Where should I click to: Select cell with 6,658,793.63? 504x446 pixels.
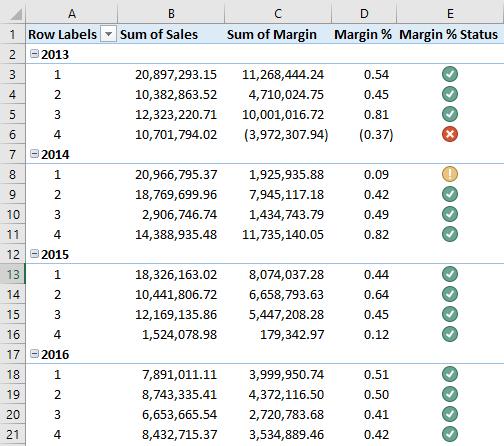[278, 294]
